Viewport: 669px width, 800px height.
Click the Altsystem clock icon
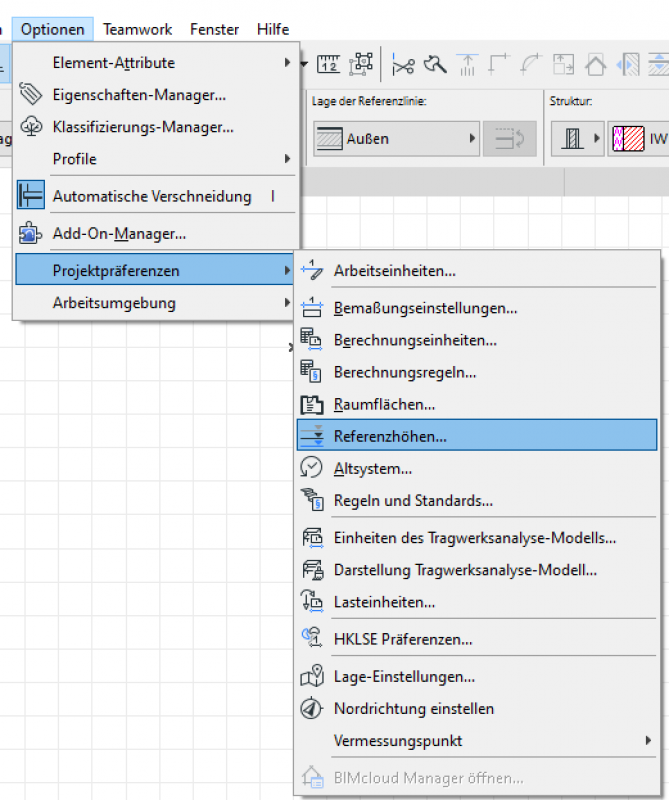[x=312, y=468]
